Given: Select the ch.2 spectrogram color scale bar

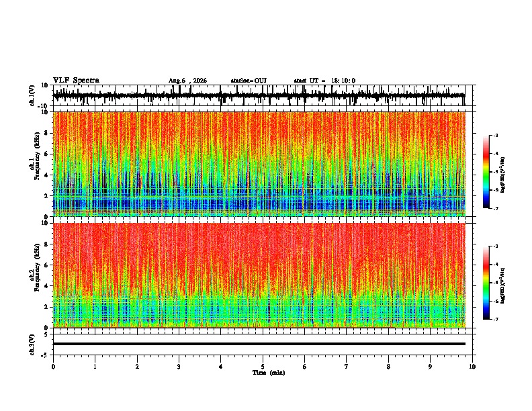Looking at the screenshot, I should [x=486, y=283].
